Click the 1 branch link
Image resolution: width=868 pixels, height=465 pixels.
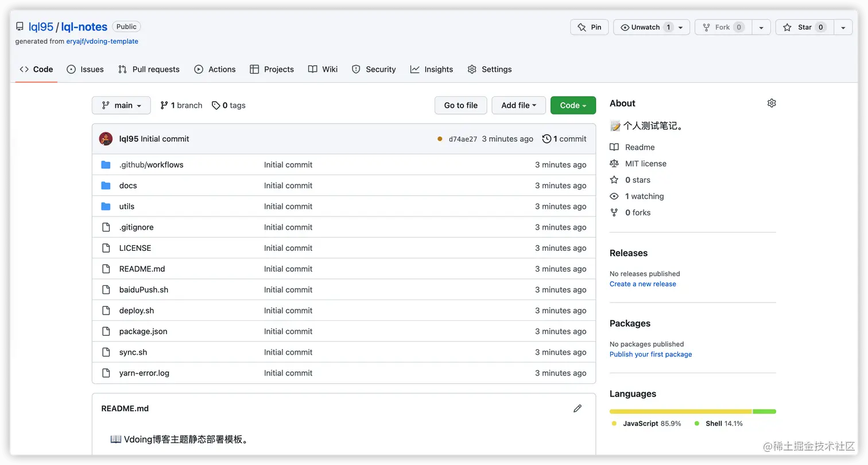181,106
